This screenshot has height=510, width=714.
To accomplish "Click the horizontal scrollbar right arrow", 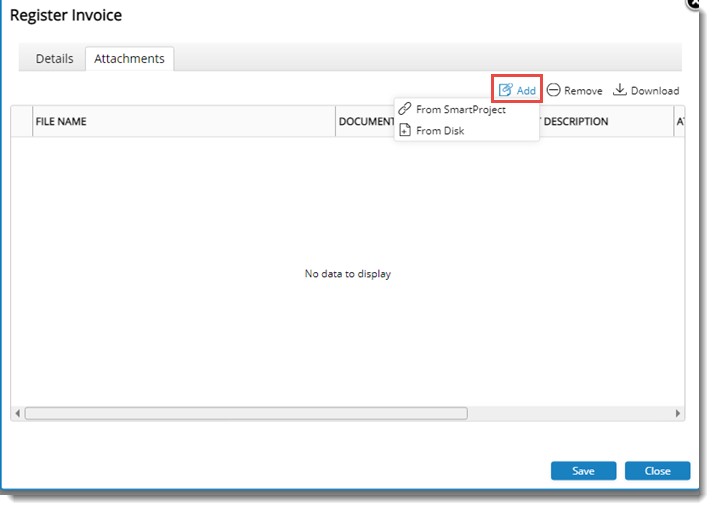I will pyautogui.click(x=678, y=413).
